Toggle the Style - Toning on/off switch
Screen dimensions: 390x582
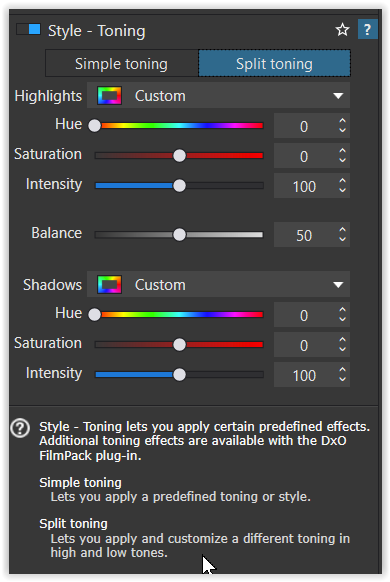coord(29,29)
